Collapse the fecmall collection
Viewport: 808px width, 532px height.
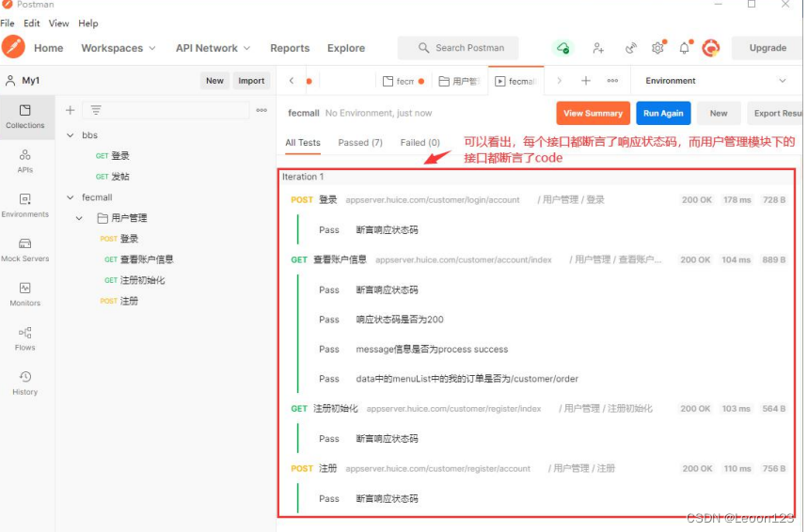(x=71, y=197)
